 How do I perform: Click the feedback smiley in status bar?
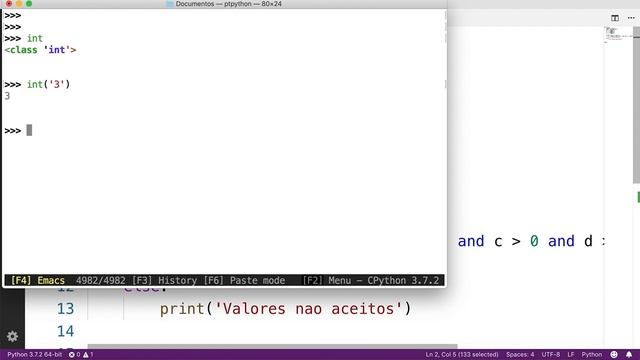tap(614, 355)
